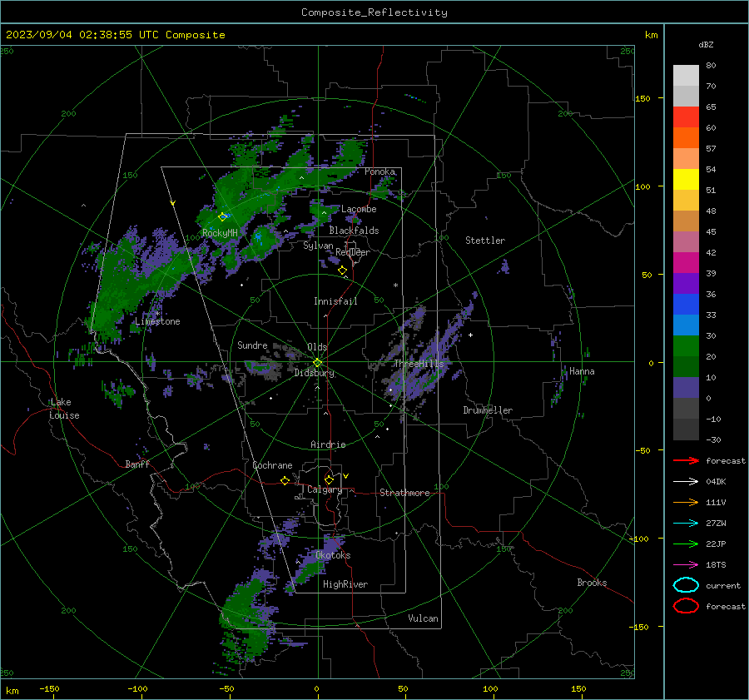749x700 pixels.
Task: Click the Didsbury city label
Action: [x=314, y=373]
